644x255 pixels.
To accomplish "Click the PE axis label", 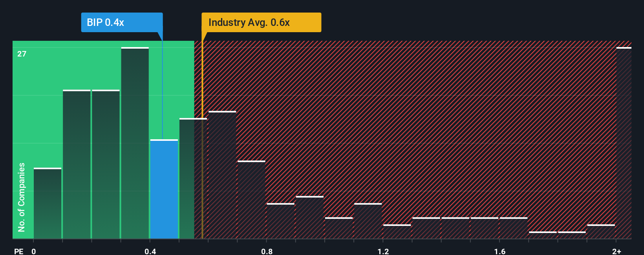I will [x=19, y=251].
